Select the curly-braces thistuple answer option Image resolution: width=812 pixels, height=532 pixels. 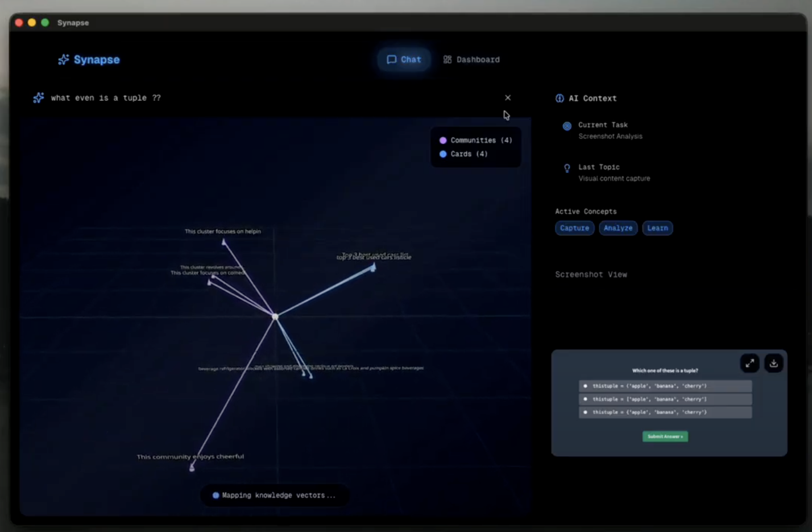tap(665, 412)
